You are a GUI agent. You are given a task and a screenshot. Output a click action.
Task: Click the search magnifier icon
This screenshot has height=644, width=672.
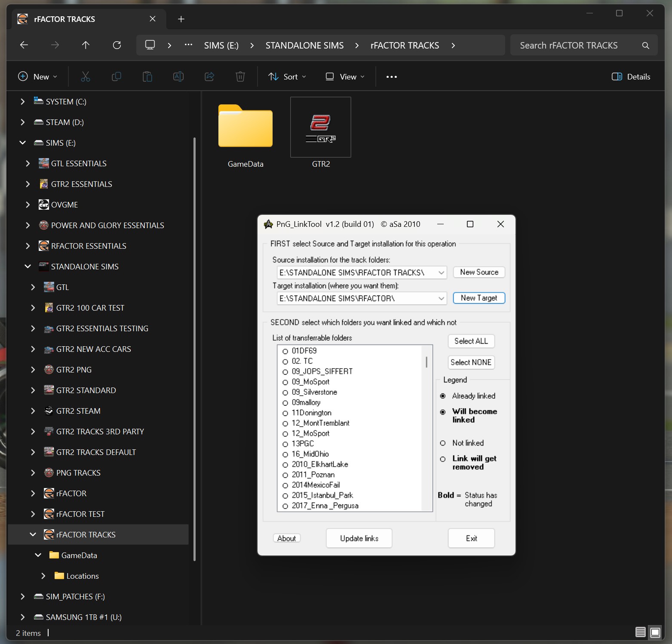(x=645, y=46)
